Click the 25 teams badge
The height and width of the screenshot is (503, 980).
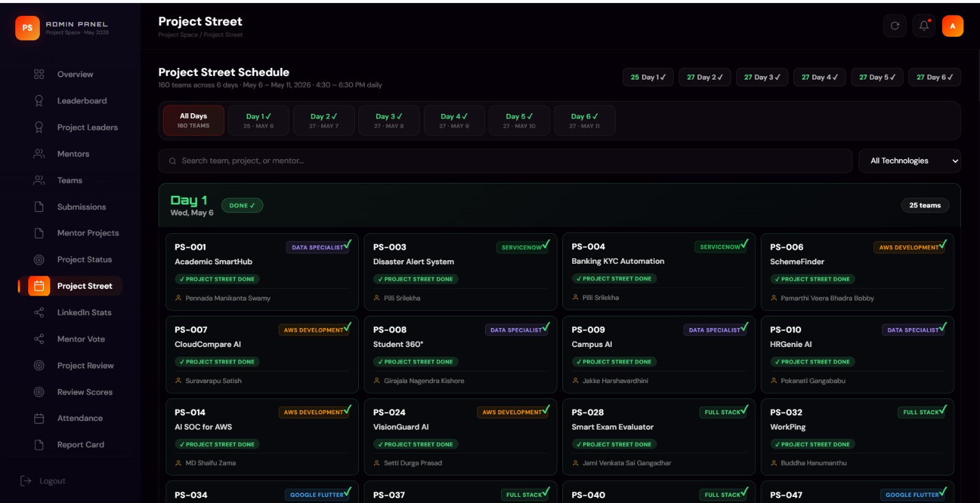925,206
